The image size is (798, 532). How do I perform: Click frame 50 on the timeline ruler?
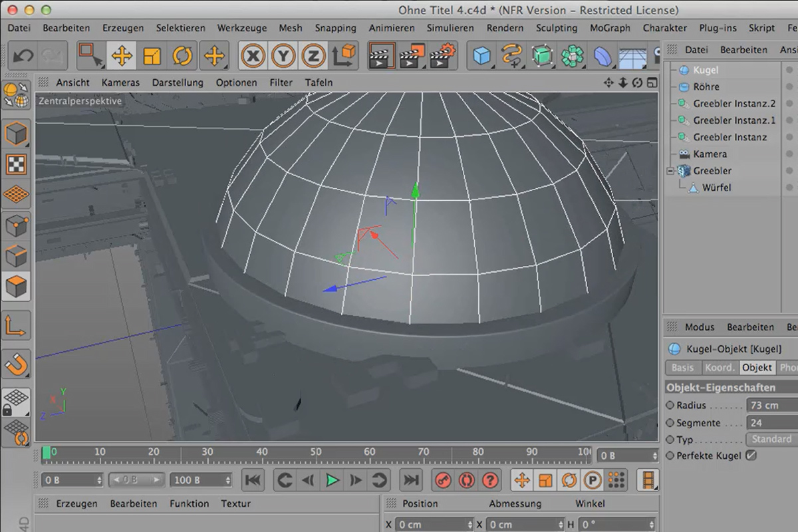tap(315, 453)
